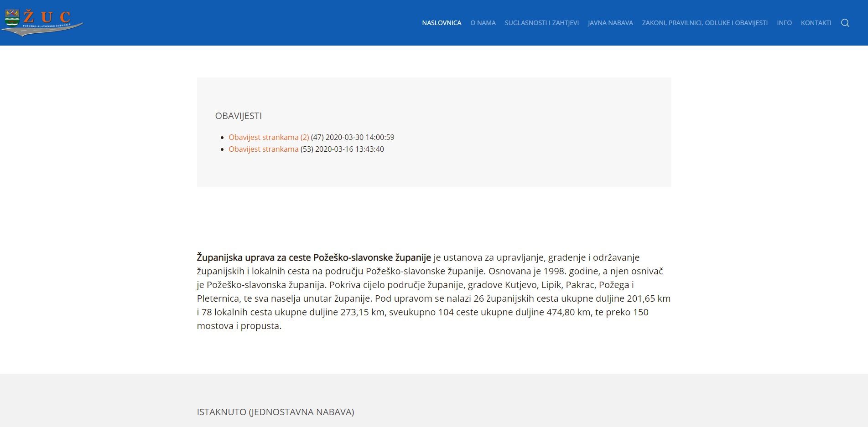Expand the JAVNA NABAVA menu
This screenshot has height=427, width=868.
(610, 23)
